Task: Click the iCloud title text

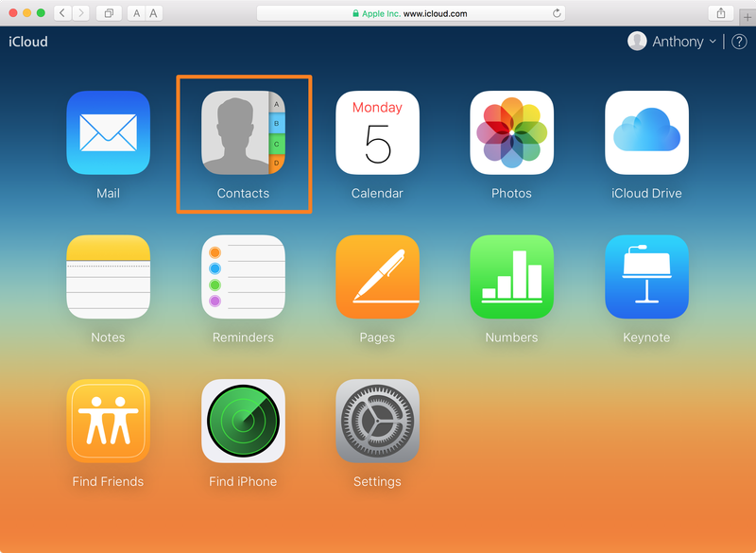Action: [28, 42]
